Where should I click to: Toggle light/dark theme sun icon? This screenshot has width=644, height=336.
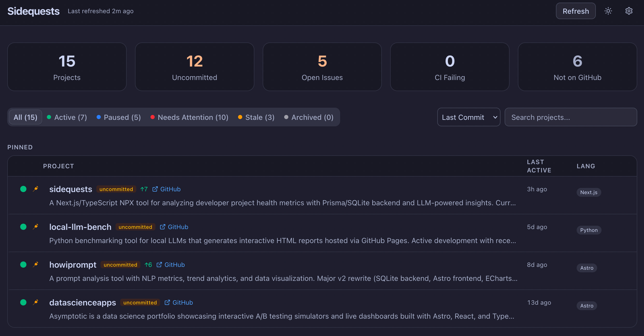point(608,11)
